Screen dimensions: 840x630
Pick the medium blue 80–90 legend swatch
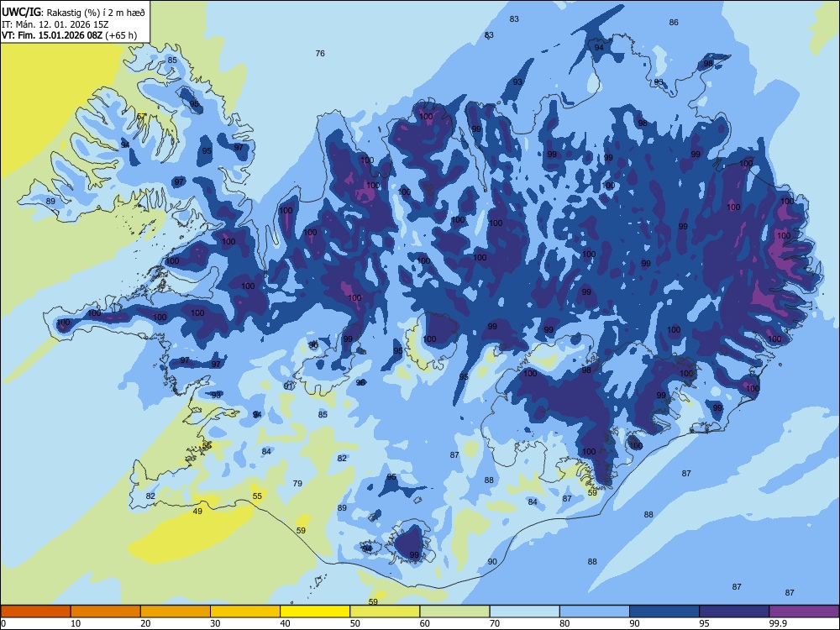tap(595, 612)
